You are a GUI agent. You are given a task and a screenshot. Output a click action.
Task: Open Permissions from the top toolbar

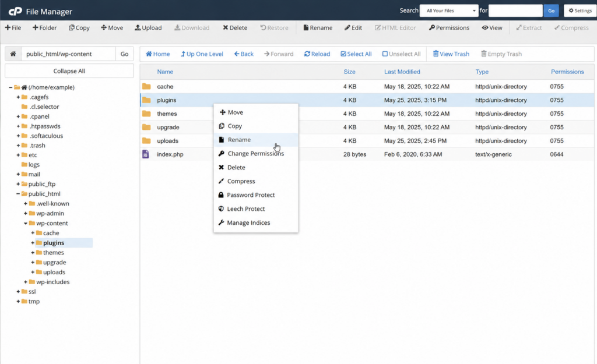click(x=449, y=28)
